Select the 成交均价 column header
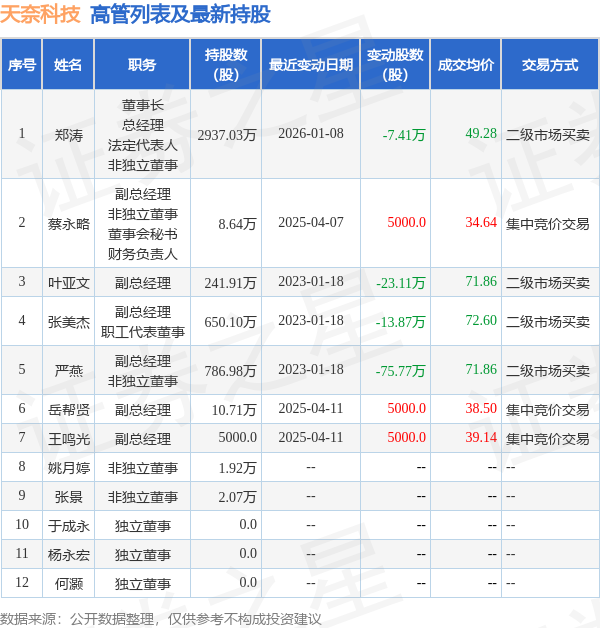 coord(465,64)
